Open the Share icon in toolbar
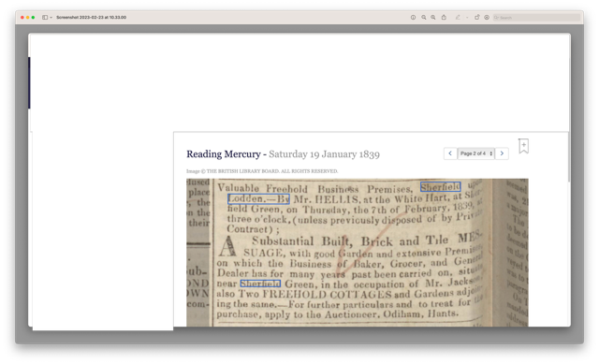 (444, 17)
